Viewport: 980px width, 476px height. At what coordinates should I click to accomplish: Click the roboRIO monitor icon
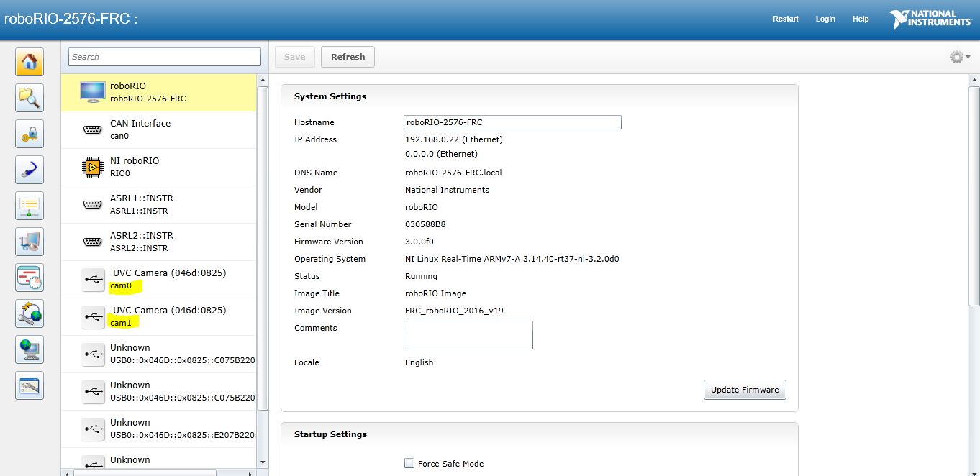(x=92, y=92)
